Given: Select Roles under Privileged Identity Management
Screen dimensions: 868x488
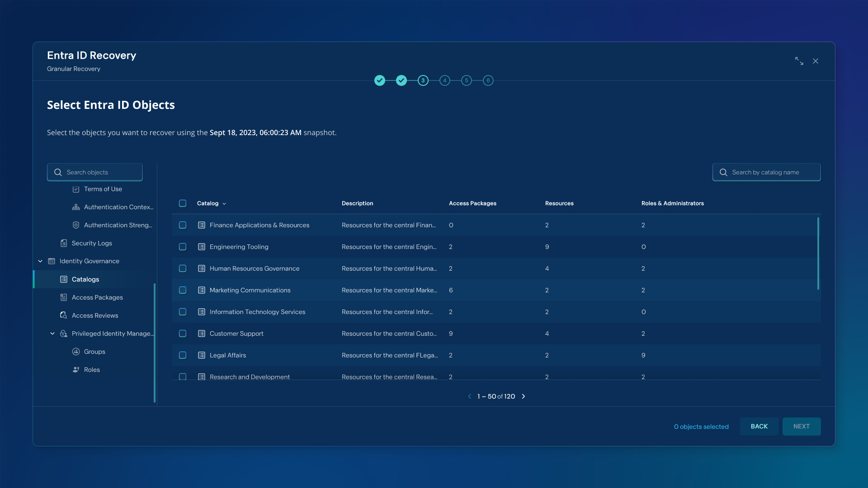Looking at the screenshot, I should click(x=92, y=370).
